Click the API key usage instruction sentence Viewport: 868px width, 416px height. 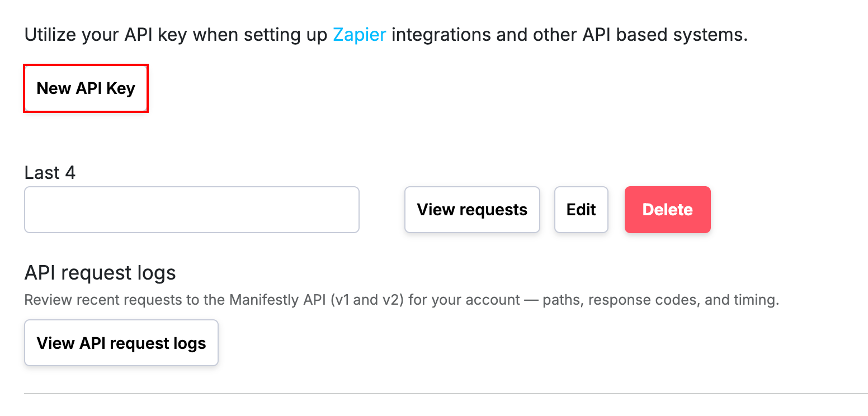coord(386,35)
